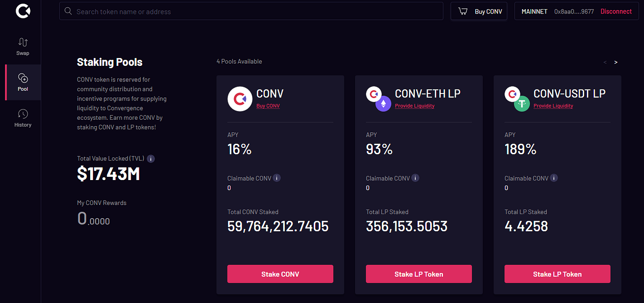Click the USDT icon on the CONV-USDT LP card

click(x=522, y=103)
